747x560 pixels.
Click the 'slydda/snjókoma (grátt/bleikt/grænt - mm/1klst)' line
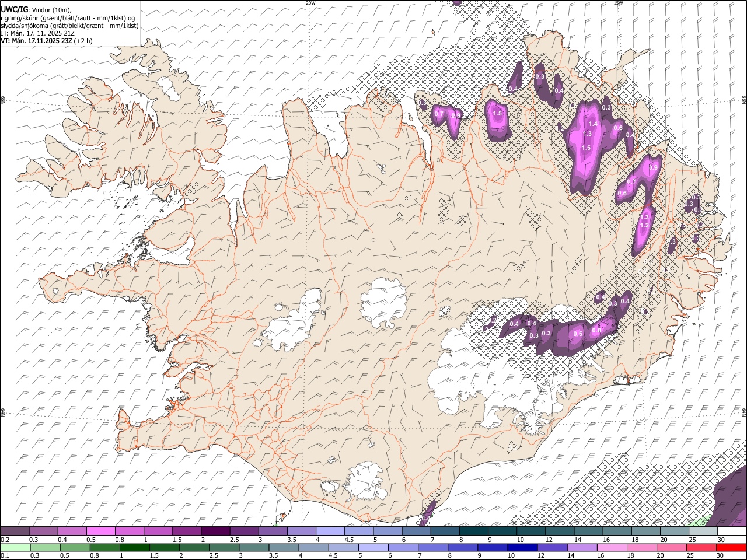point(69,26)
